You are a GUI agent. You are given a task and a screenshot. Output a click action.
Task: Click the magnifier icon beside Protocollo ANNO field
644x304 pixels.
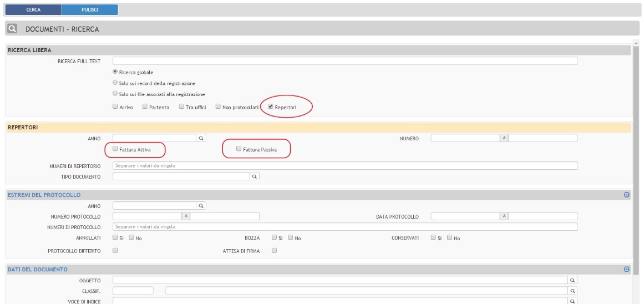(x=201, y=206)
